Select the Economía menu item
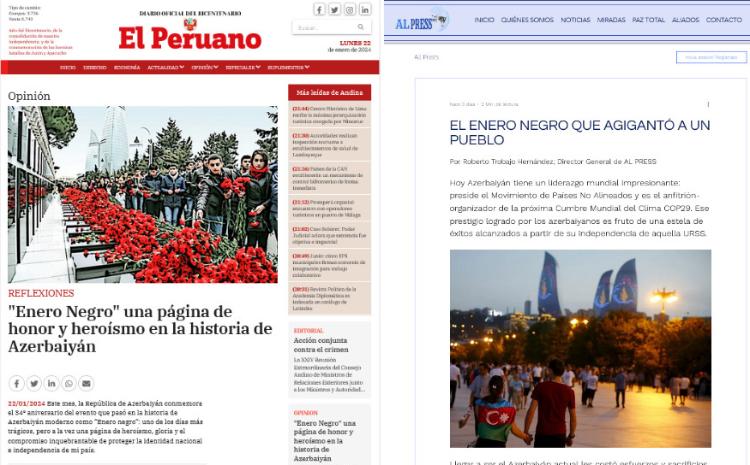The image size is (750, 465). [x=127, y=68]
